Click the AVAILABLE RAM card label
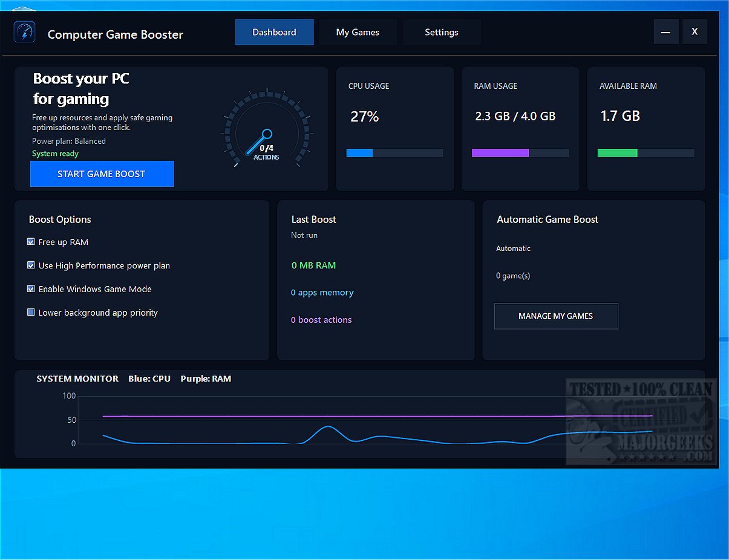The width and height of the screenshot is (729, 560). [628, 86]
